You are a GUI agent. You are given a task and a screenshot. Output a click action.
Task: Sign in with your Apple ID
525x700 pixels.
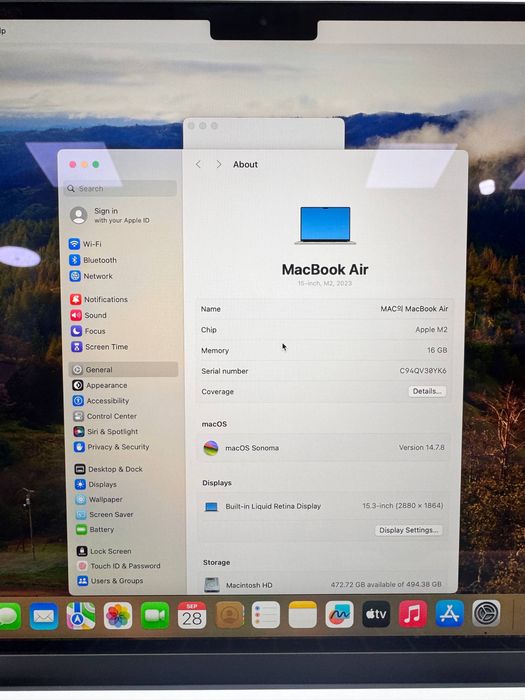tap(110, 215)
